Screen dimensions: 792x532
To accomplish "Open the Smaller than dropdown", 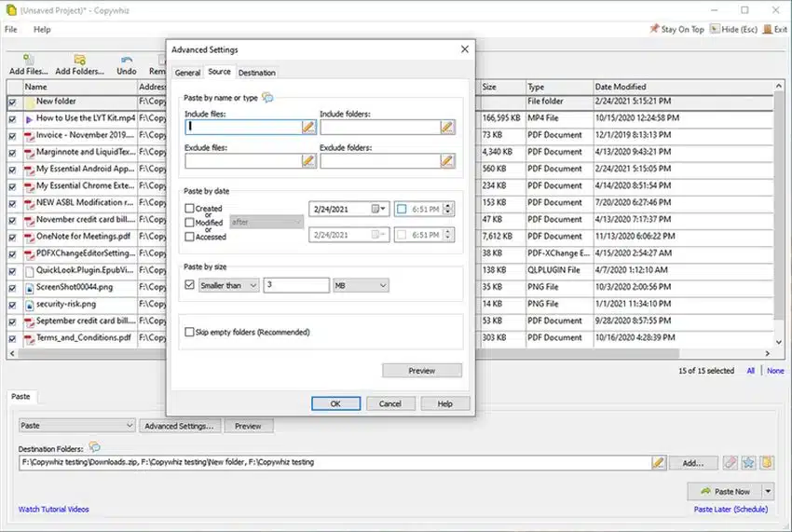I will 229,285.
